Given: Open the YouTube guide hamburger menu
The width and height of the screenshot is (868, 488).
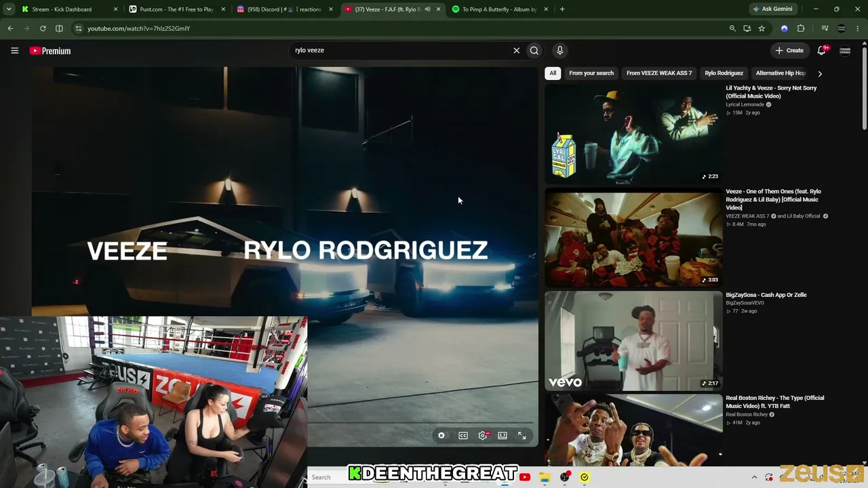Looking at the screenshot, I should pos(14,50).
